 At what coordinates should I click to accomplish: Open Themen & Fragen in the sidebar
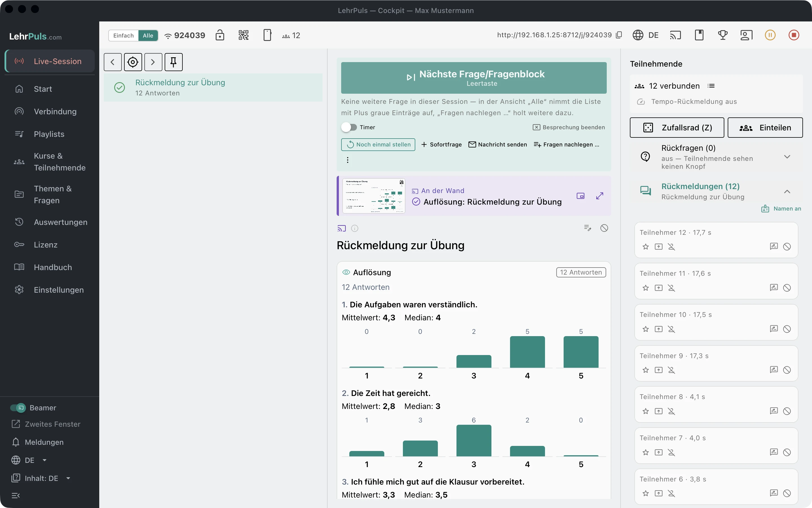click(50, 194)
